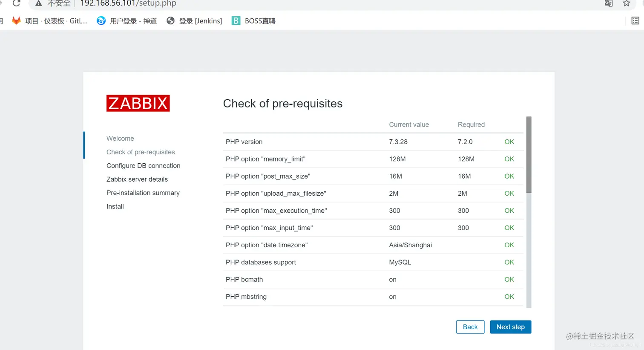This screenshot has width=644, height=350.
Task: Click PHP option "date.timezone" label
Action: click(267, 245)
